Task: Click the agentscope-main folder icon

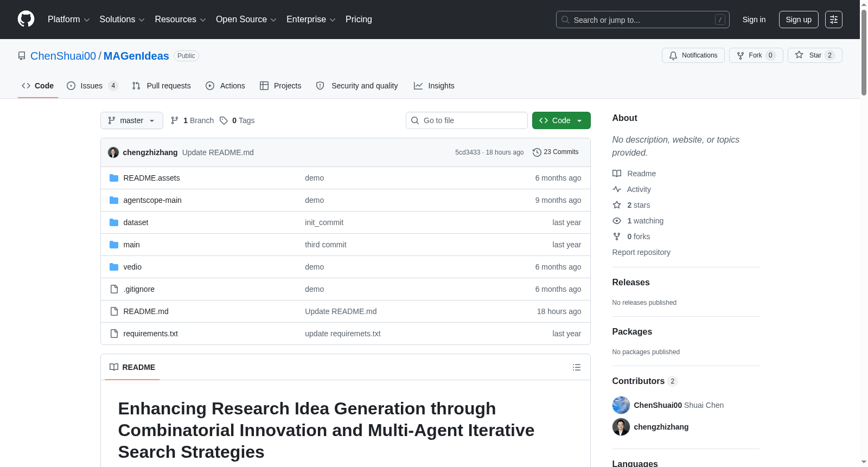Action: coord(114,200)
